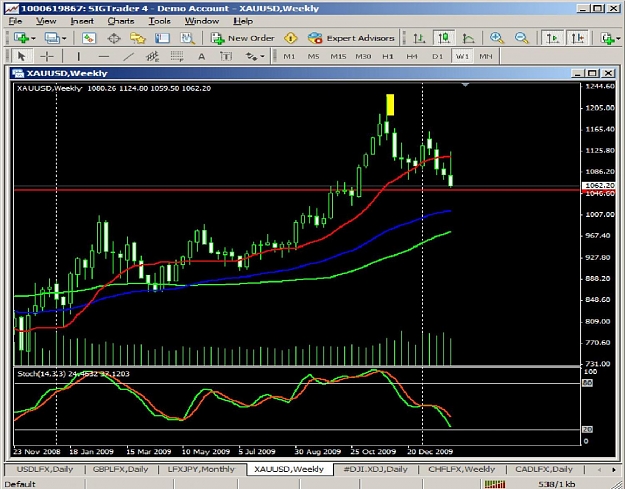
Task: Select the Text (A) tool
Action: 202,56
